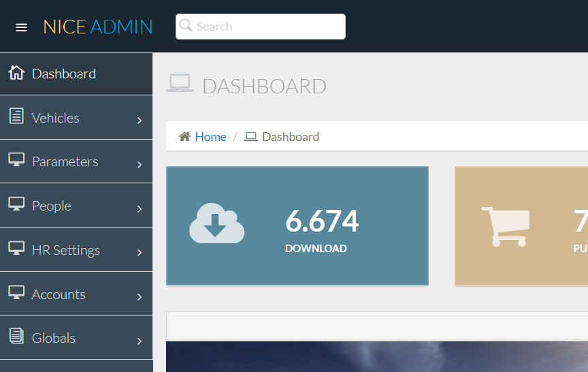Click the DASHBOARD page heading text
The height and width of the screenshot is (372, 588).
(x=264, y=87)
